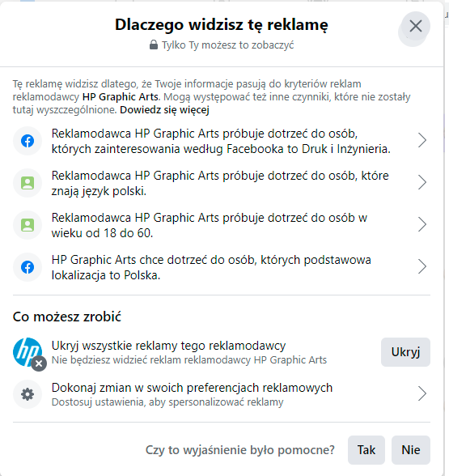Answer Nie to the helpfulness question
449x476 pixels.
411,450
